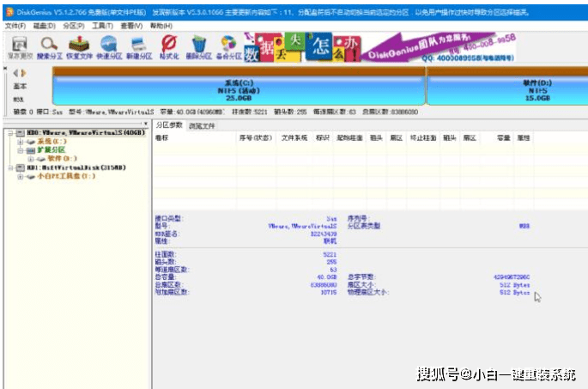Click the 总容量 value 40.0GB

[327, 277]
